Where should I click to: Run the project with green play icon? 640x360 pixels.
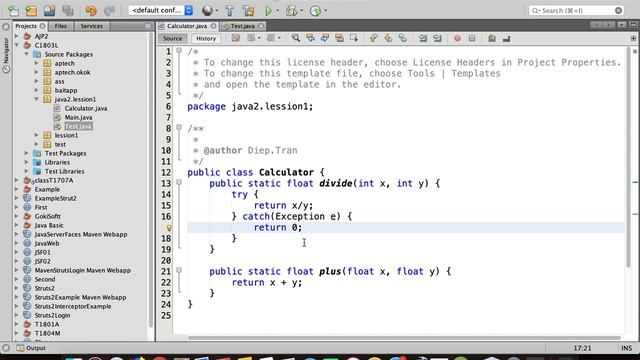(x=268, y=11)
